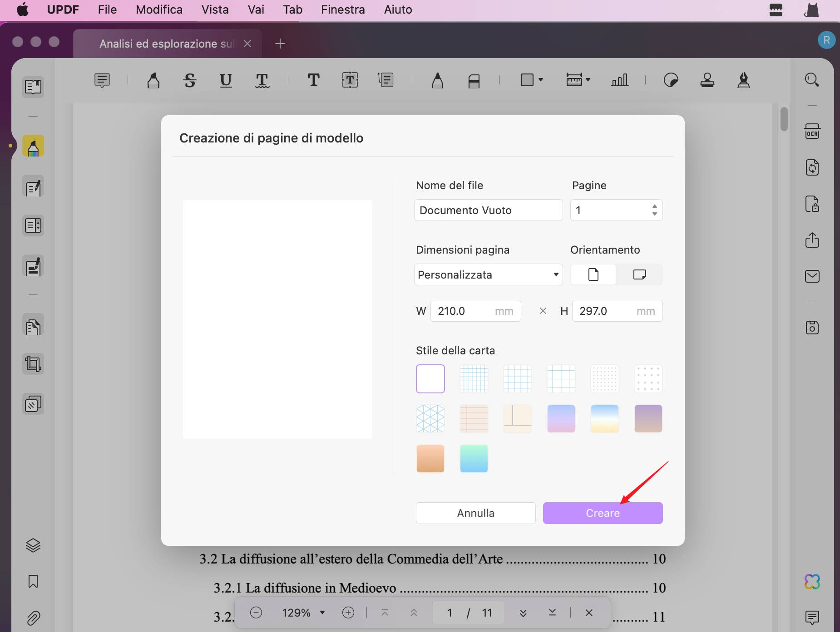The width and height of the screenshot is (840, 632).
Task: Select the squiggly underline tool
Action: pyautogui.click(x=262, y=80)
